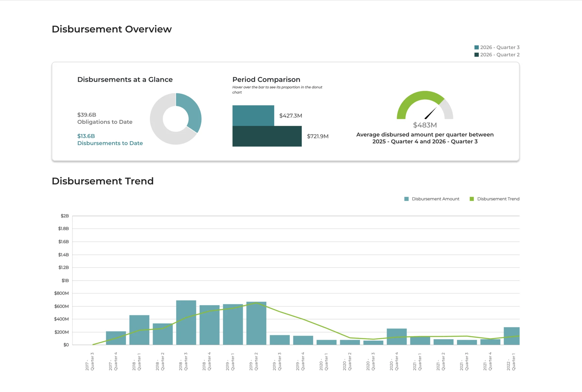Click the $800M y-axis label
This screenshot has width=582, height=392.
click(61, 293)
